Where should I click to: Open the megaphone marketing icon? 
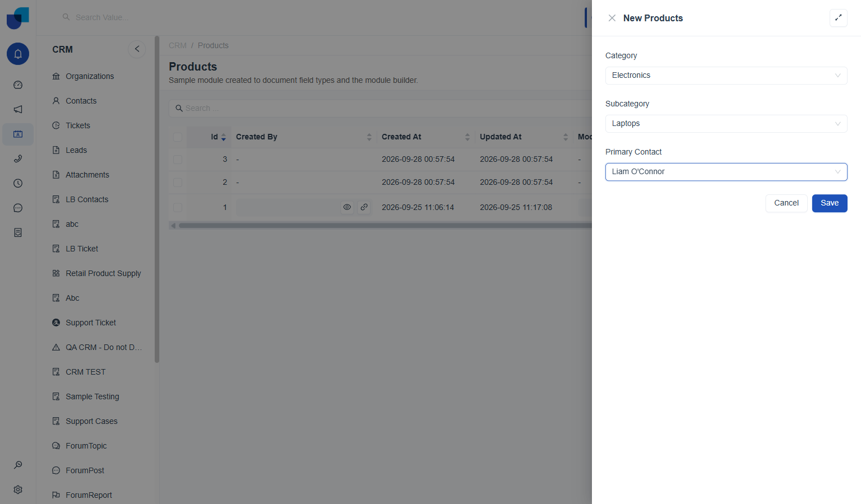tap(18, 110)
